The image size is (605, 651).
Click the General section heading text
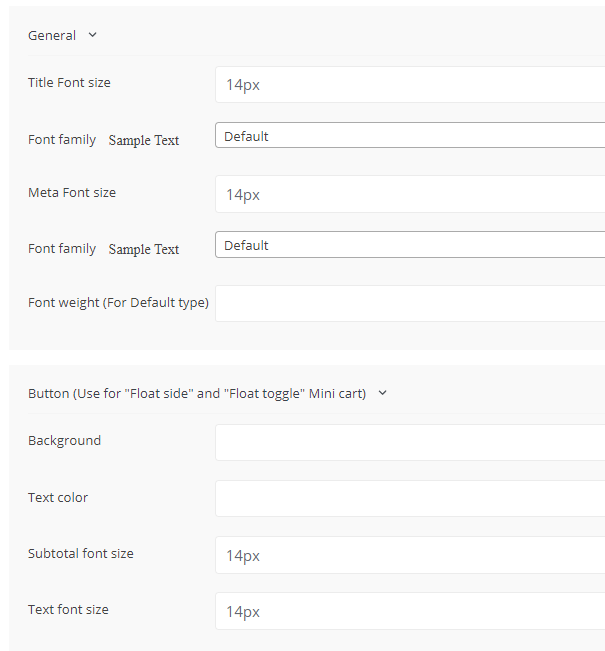click(52, 35)
